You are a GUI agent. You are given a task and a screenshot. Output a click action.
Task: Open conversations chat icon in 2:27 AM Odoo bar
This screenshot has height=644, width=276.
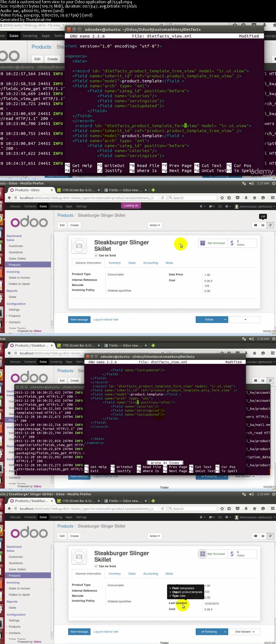pos(212,206)
